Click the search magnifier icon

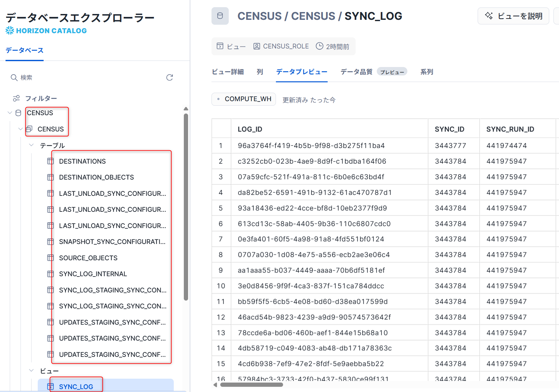14,77
